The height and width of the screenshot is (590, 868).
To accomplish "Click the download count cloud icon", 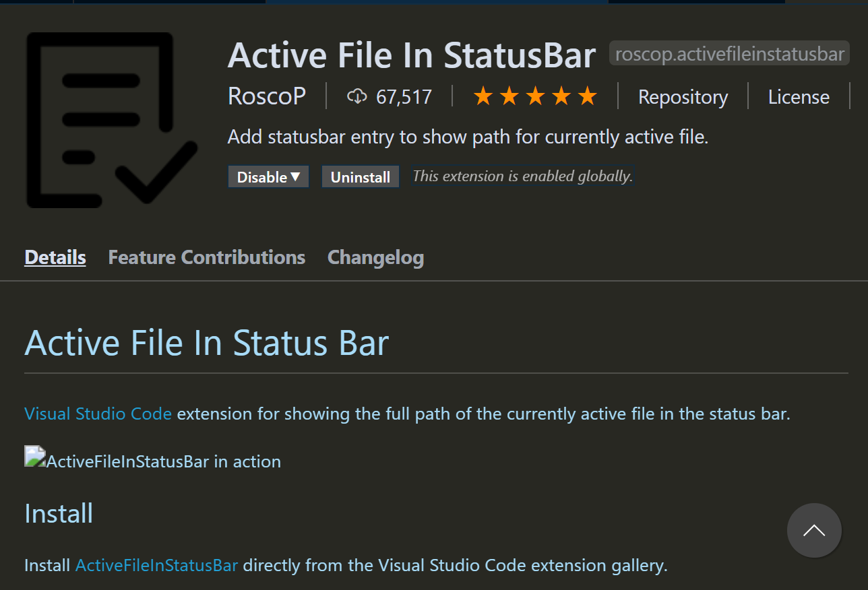I will (356, 97).
